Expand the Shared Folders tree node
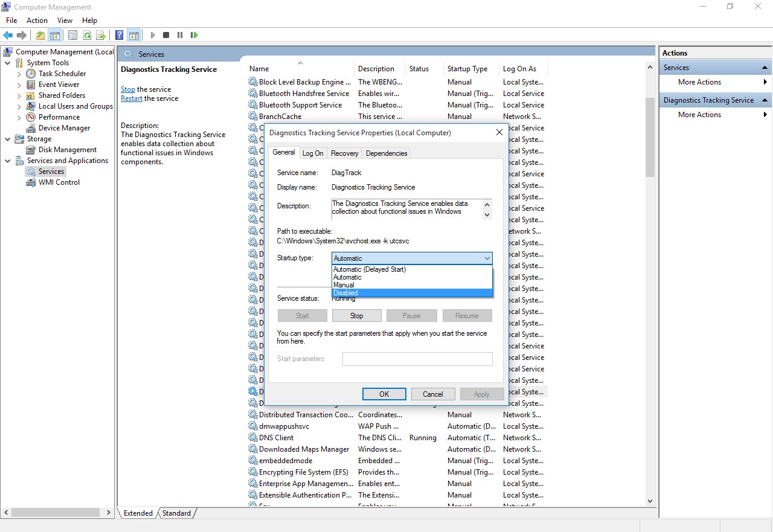 19,95
